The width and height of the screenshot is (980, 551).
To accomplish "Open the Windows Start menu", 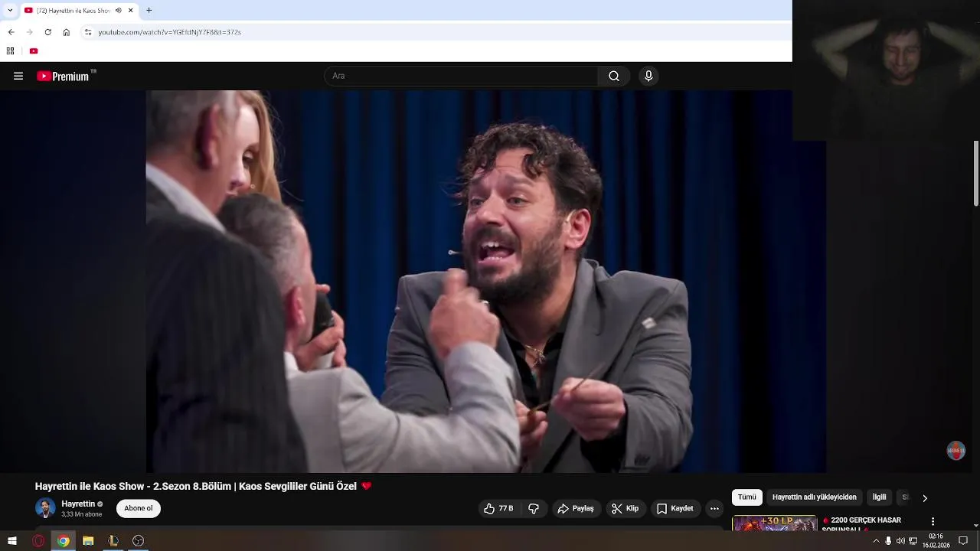I will pos(12,541).
